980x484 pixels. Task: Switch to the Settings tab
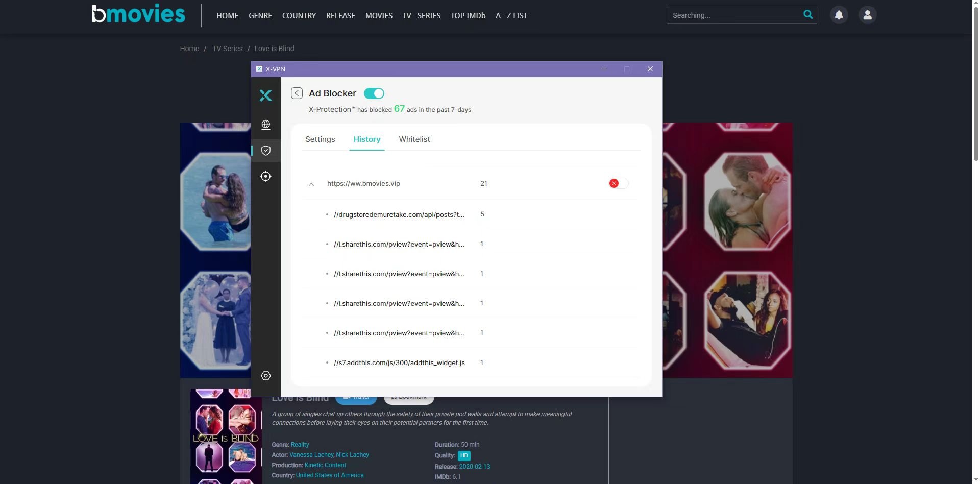320,139
